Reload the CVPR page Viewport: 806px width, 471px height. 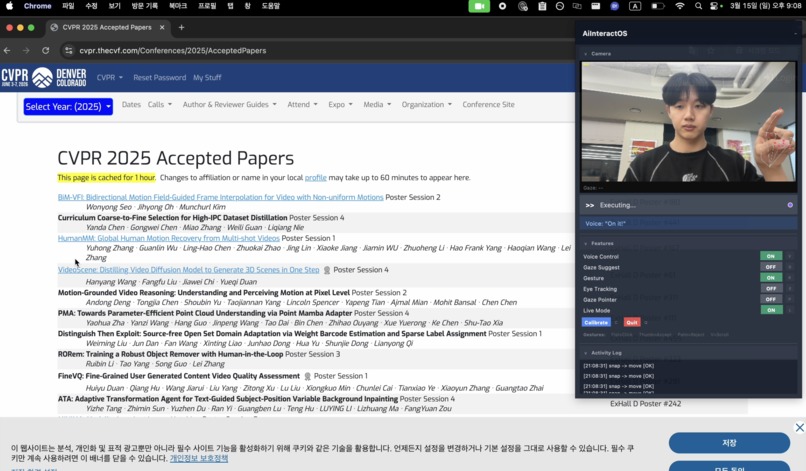pyautogui.click(x=45, y=50)
